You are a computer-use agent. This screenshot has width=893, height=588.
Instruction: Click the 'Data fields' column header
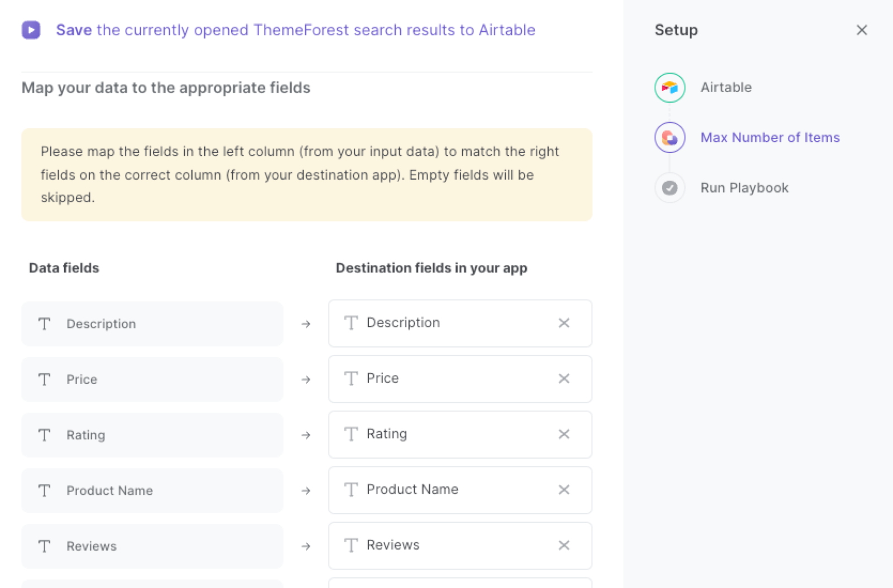click(64, 268)
